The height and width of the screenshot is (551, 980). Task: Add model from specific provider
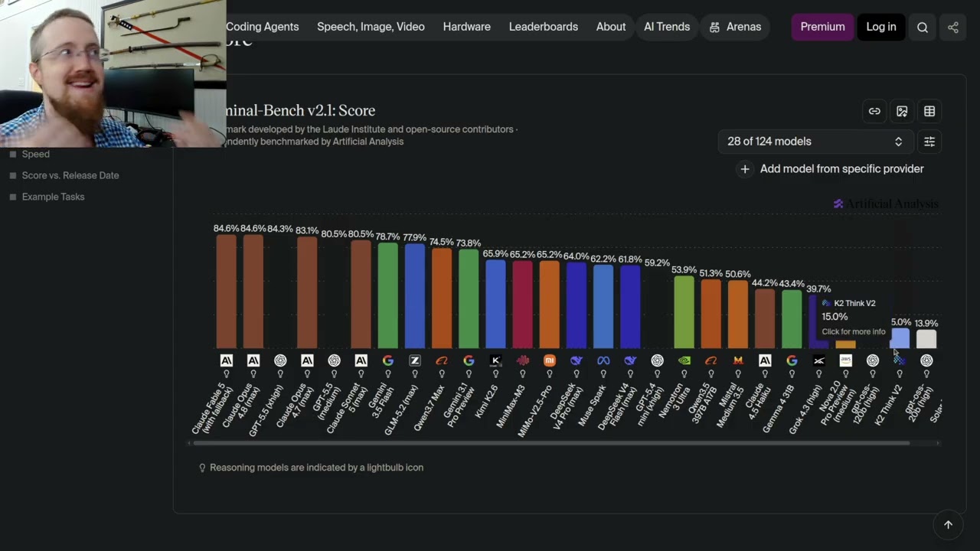tap(831, 169)
